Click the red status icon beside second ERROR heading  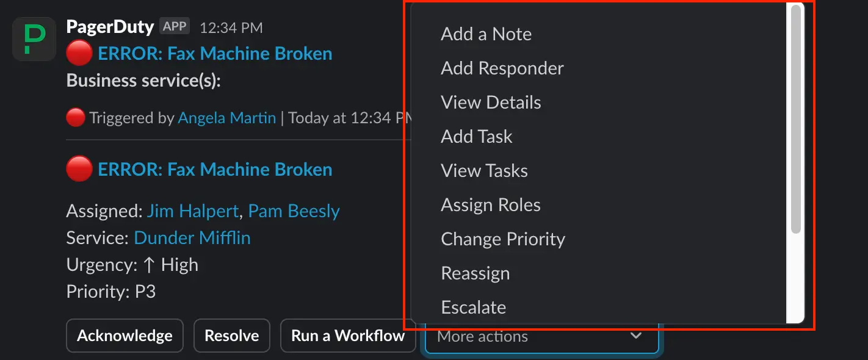[x=78, y=169]
